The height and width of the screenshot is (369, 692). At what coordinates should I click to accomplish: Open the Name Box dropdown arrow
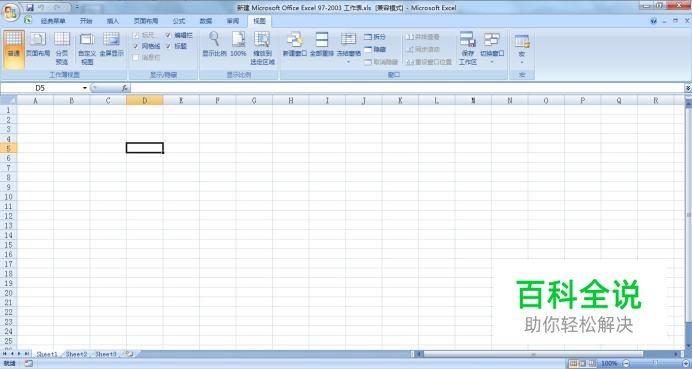pos(85,88)
